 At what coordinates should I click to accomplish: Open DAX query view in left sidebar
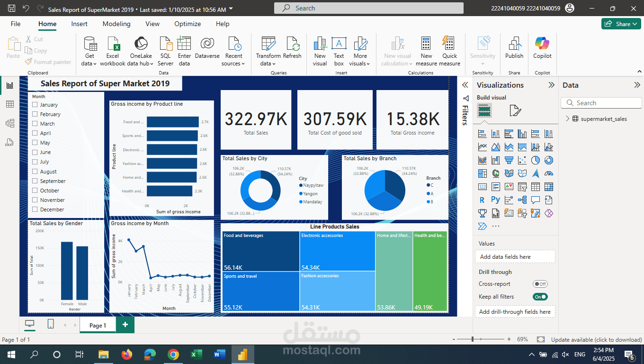click(x=9, y=142)
